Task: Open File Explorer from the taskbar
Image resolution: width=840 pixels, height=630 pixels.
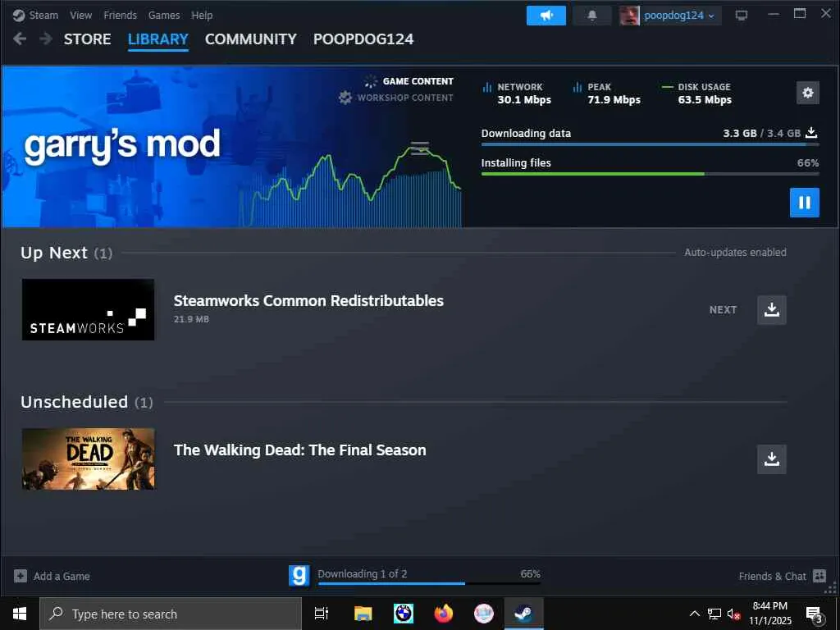Action: click(x=363, y=614)
